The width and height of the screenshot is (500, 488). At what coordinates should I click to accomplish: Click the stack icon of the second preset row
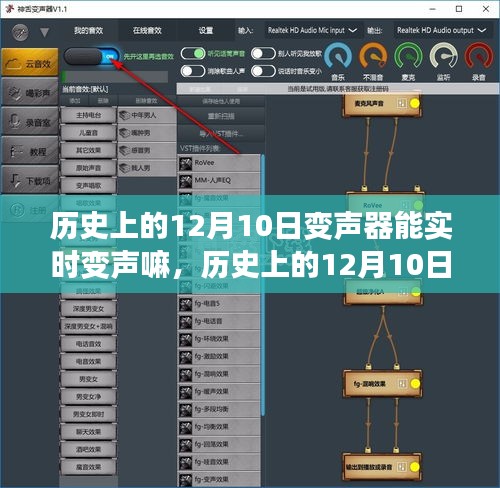[125, 133]
